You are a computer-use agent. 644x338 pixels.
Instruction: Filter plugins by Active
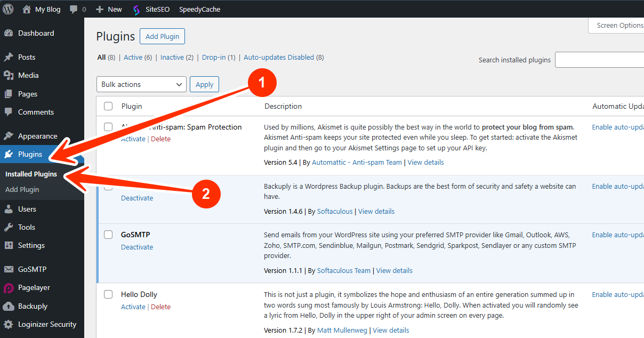[x=138, y=57]
